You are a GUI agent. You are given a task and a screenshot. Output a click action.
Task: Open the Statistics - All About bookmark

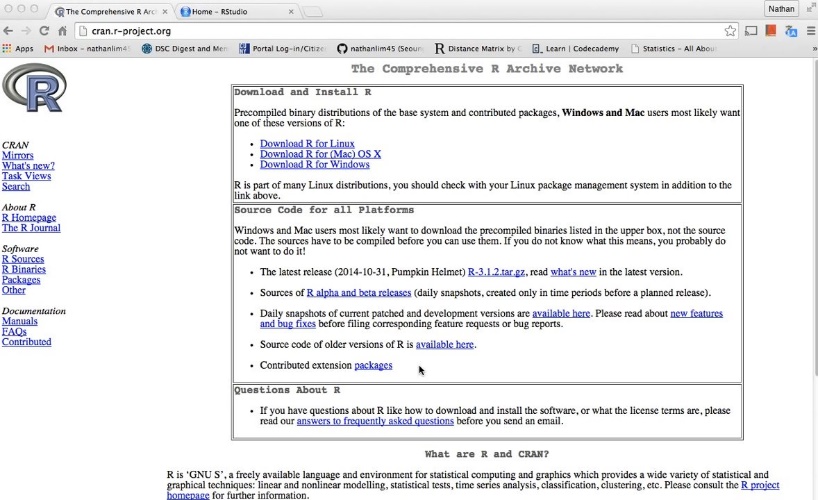click(673, 49)
